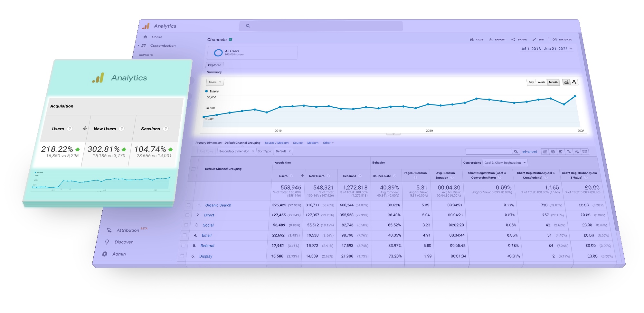Click the help icon beside the New Users column
Screen dimensions: 644x313
pyautogui.click(x=328, y=176)
